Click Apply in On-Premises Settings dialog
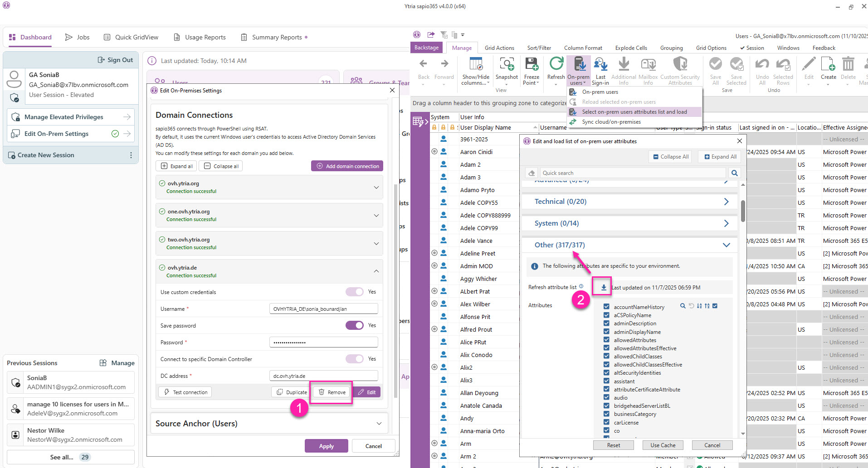Screen dimensions: 868x468 click(327, 446)
